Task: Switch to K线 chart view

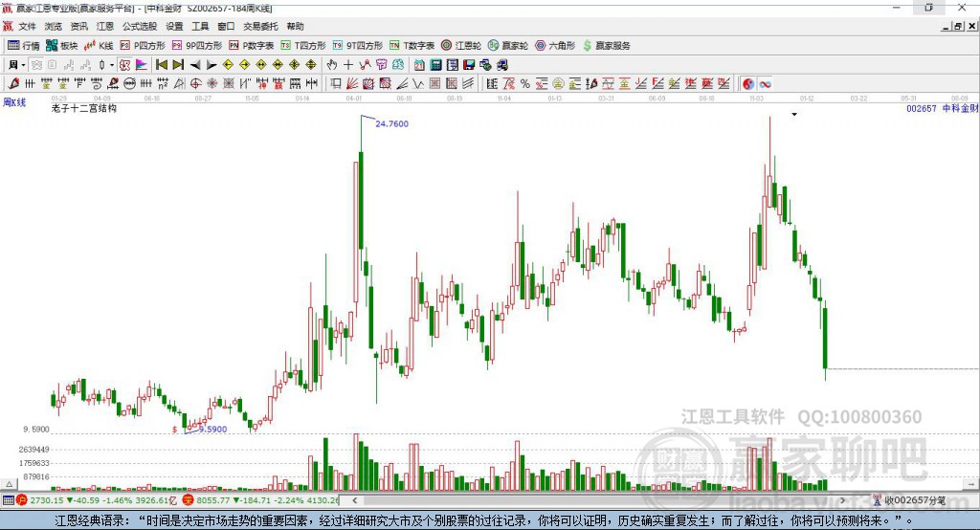Action: pyautogui.click(x=99, y=46)
